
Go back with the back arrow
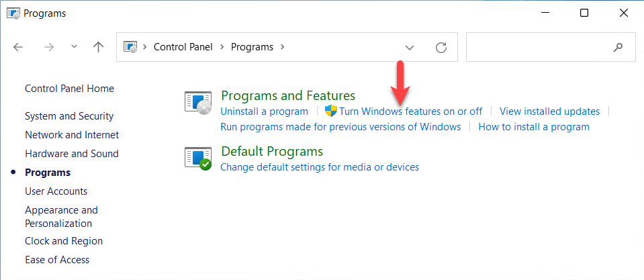coord(19,47)
